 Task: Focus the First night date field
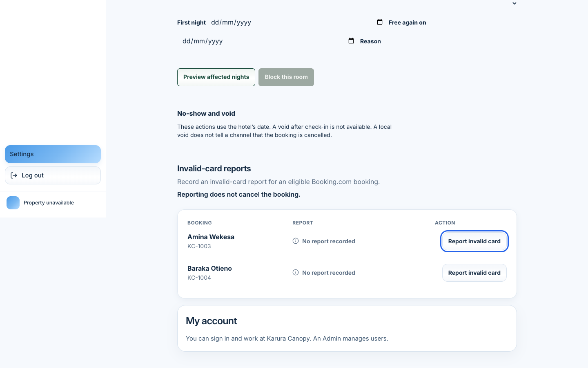coord(297,22)
